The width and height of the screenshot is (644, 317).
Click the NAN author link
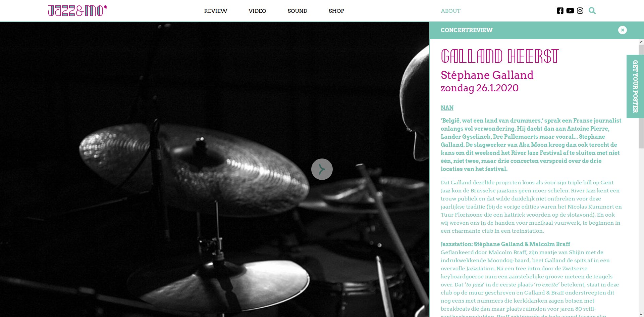pyautogui.click(x=447, y=108)
